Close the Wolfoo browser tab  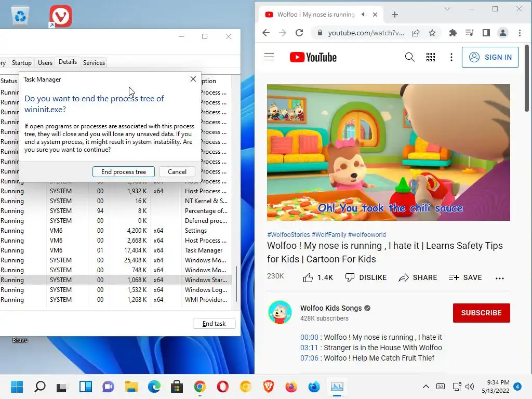[x=375, y=15]
